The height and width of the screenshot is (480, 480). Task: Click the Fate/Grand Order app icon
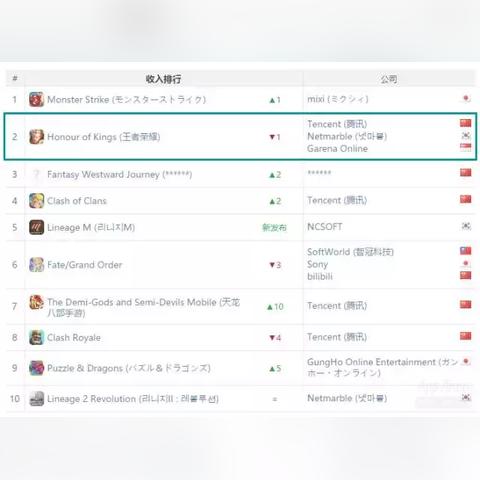[x=36, y=265]
